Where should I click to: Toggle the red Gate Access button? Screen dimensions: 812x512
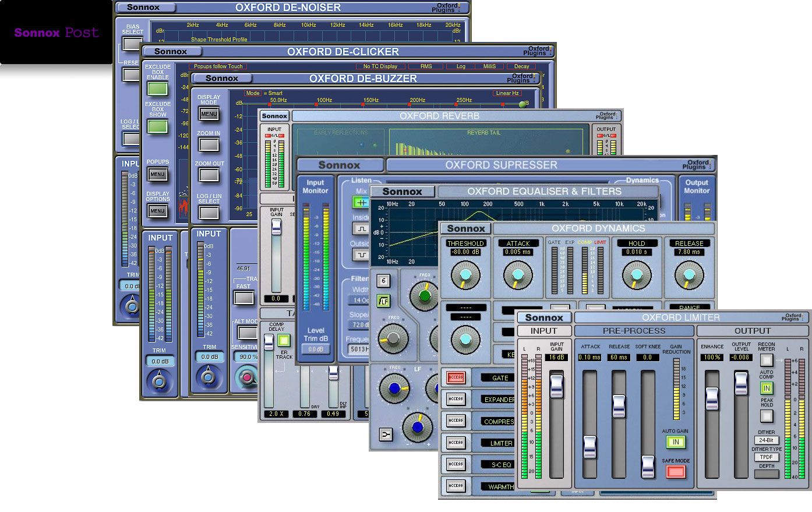tap(456, 377)
